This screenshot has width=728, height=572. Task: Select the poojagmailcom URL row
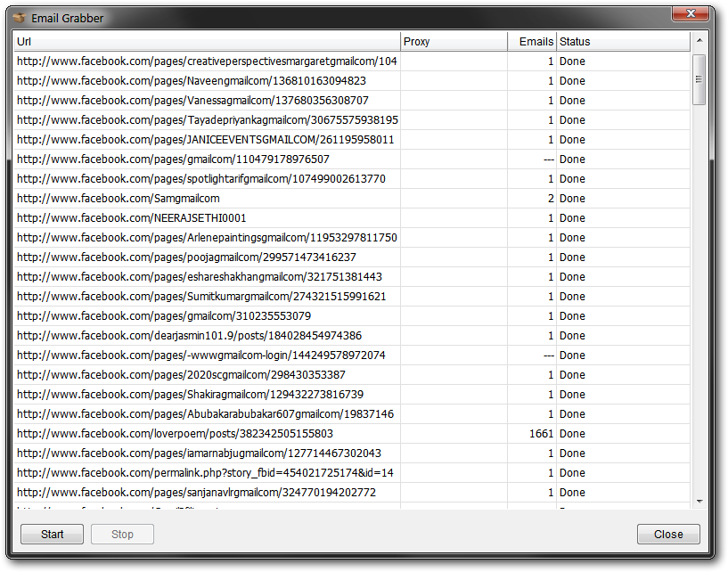tap(352, 257)
